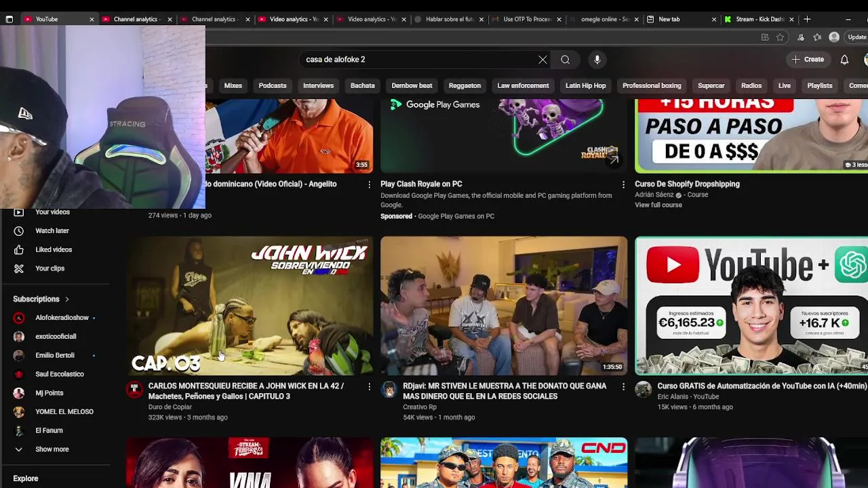Select the Professional boxing filter chip

pos(652,85)
